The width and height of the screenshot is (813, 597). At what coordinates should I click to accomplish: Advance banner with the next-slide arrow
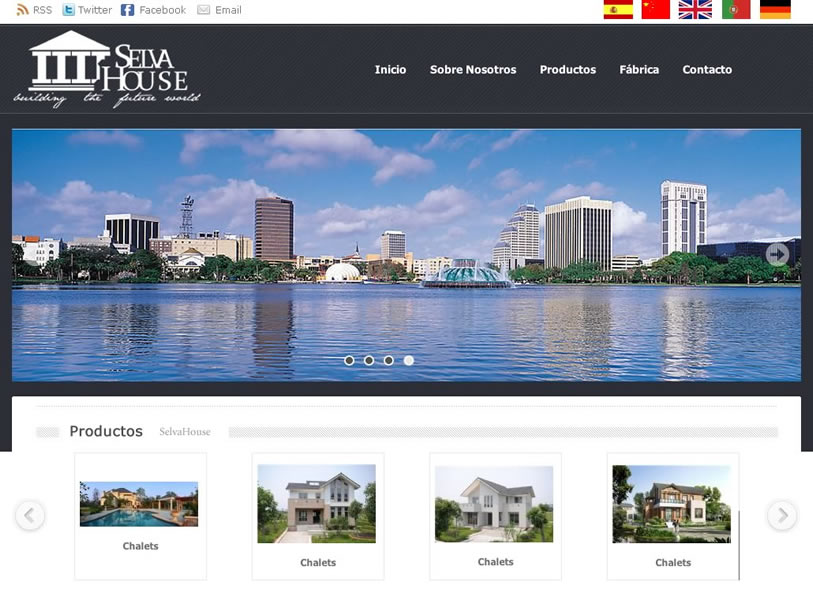click(x=777, y=254)
